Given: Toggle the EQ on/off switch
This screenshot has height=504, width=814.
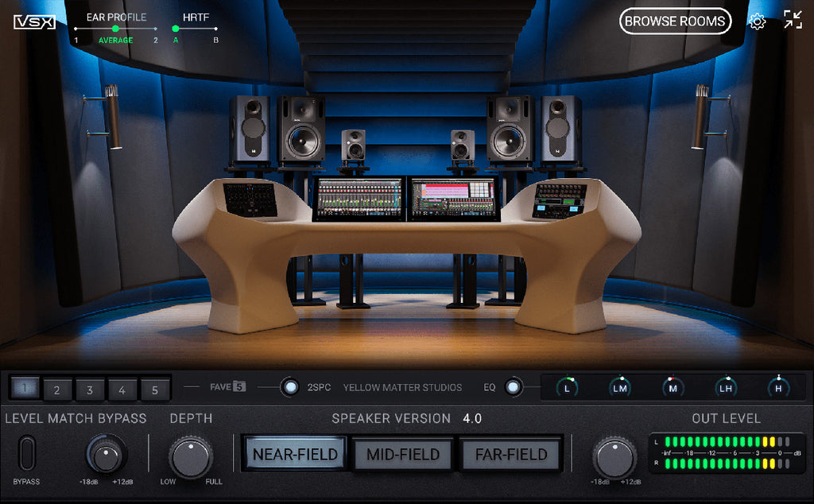Looking at the screenshot, I should [513, 387].
